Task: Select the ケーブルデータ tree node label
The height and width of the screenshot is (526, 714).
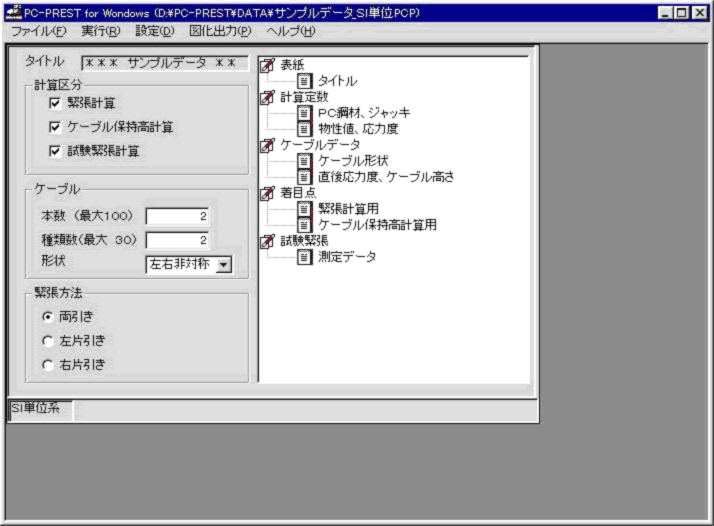Action: (320, 145)
